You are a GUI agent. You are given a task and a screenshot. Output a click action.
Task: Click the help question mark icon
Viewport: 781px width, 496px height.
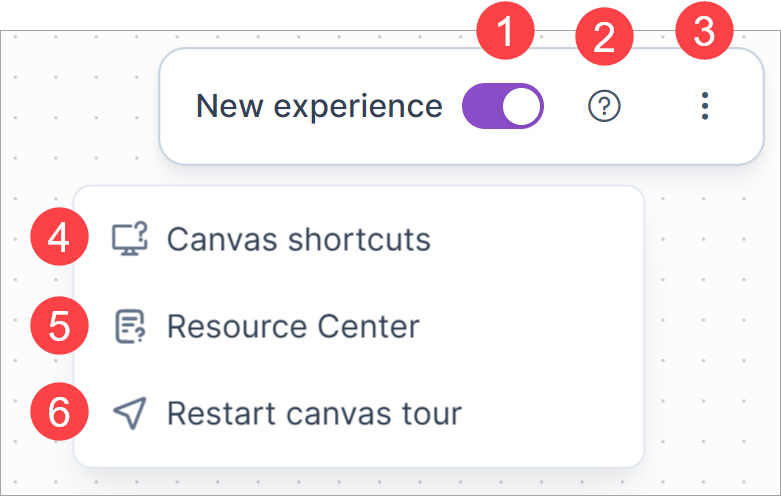(x=604, y=106)
